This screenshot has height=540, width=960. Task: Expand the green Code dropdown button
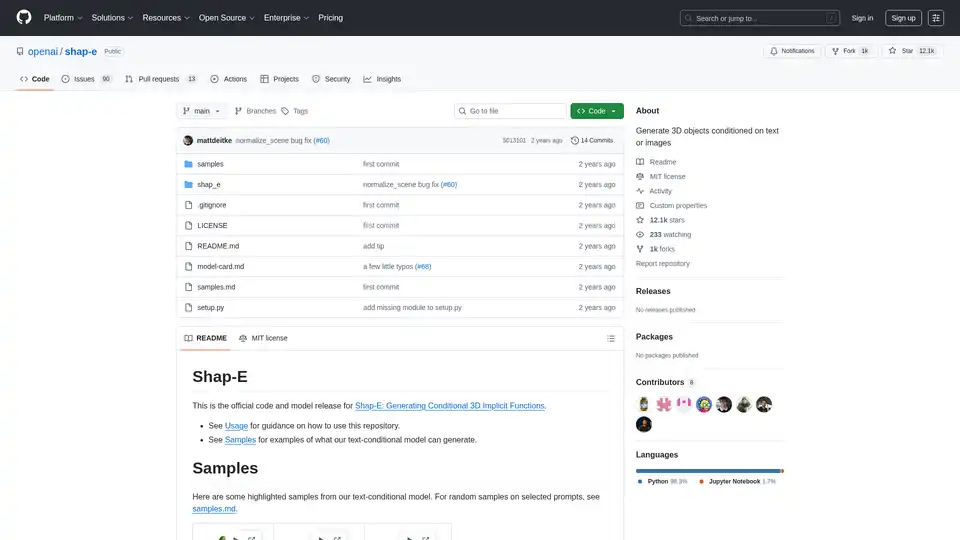pos(597,111)
